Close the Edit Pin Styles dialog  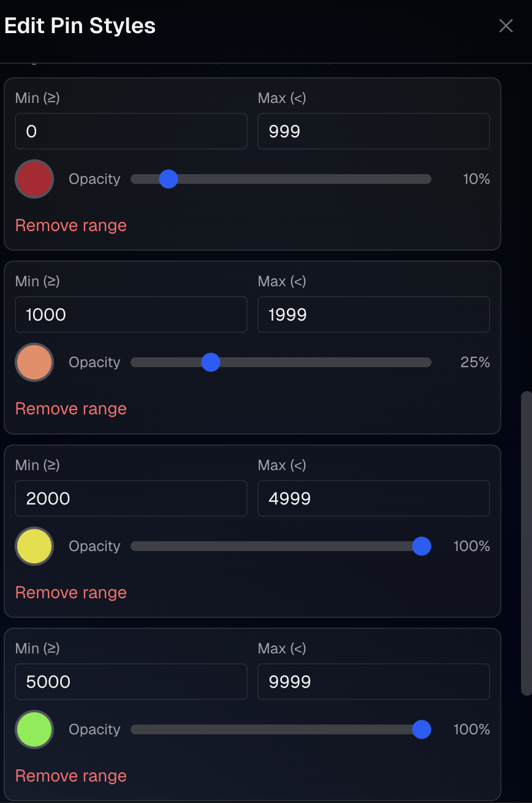(x=506, y=26)
